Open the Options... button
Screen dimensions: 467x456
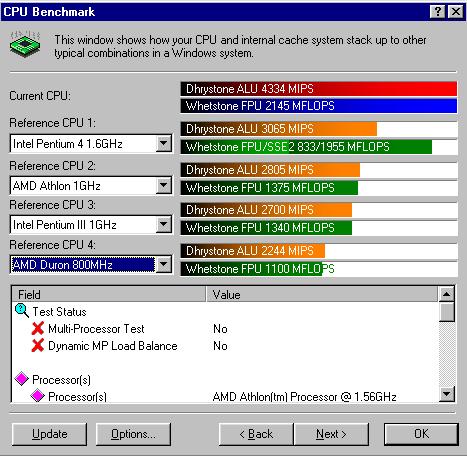[133, 434]
